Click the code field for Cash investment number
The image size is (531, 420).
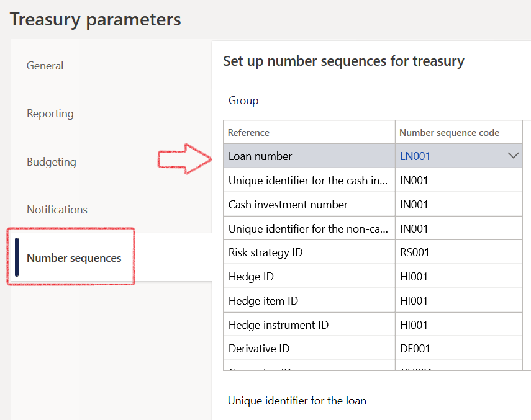point(458,205)
